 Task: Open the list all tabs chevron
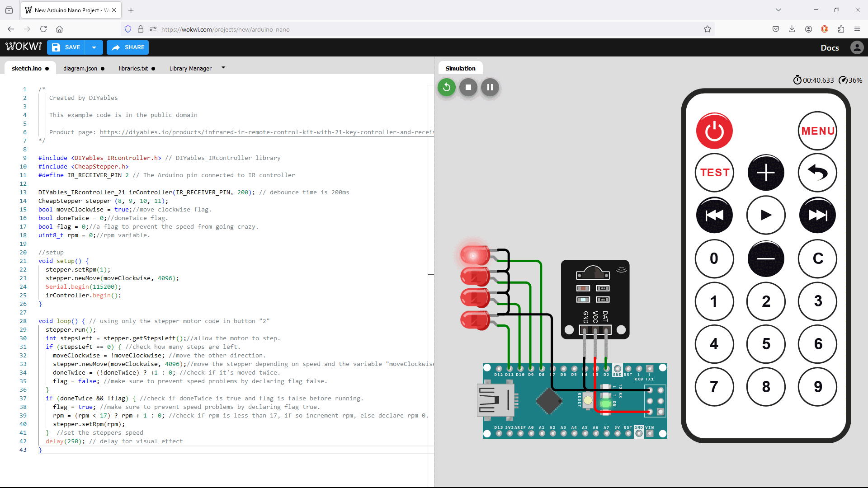point(778,9)
